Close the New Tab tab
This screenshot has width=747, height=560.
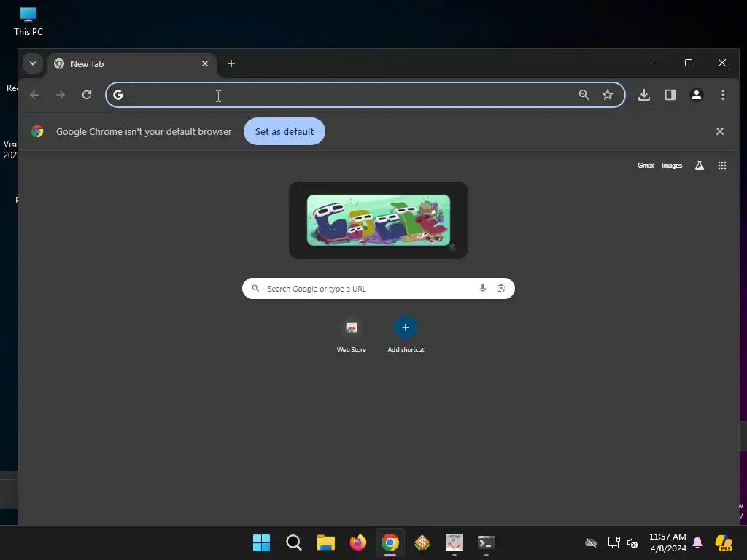[x=205, y=63]
